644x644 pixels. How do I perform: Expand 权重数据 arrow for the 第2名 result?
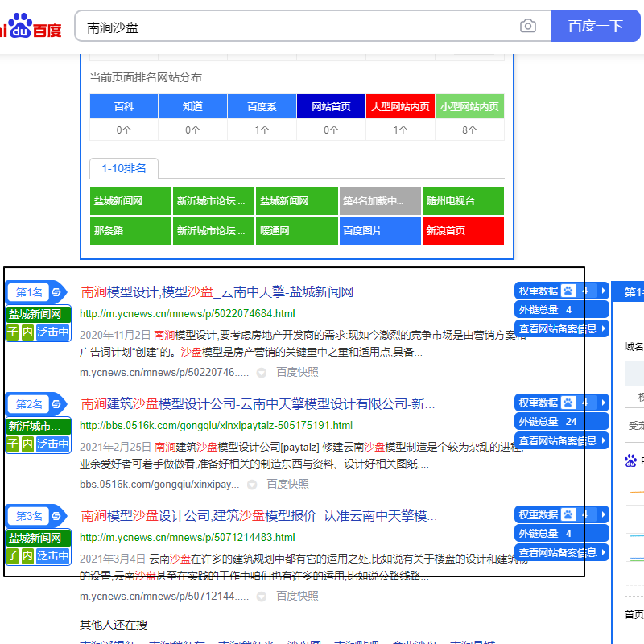click(x=603, y=402)
